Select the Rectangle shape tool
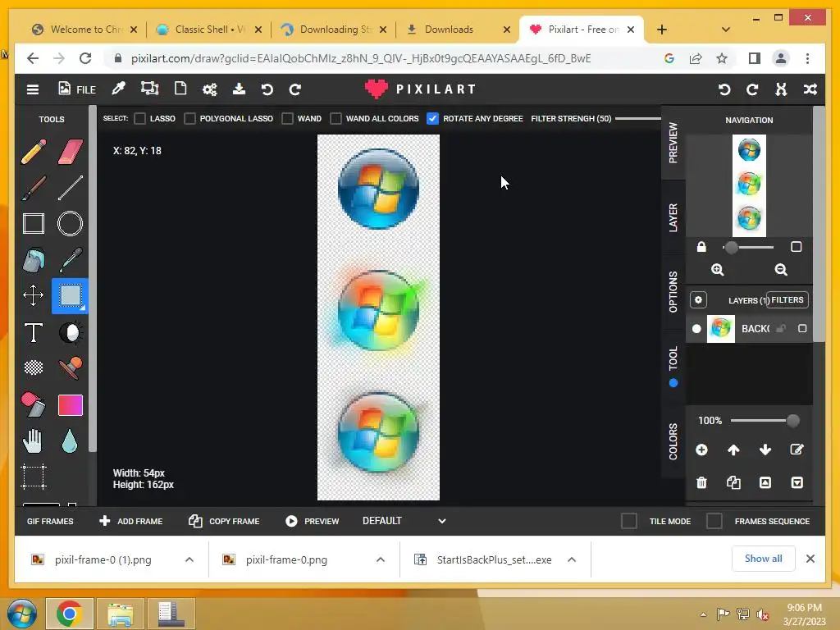Viewport: 840px width, 630px height. point(33,224)
